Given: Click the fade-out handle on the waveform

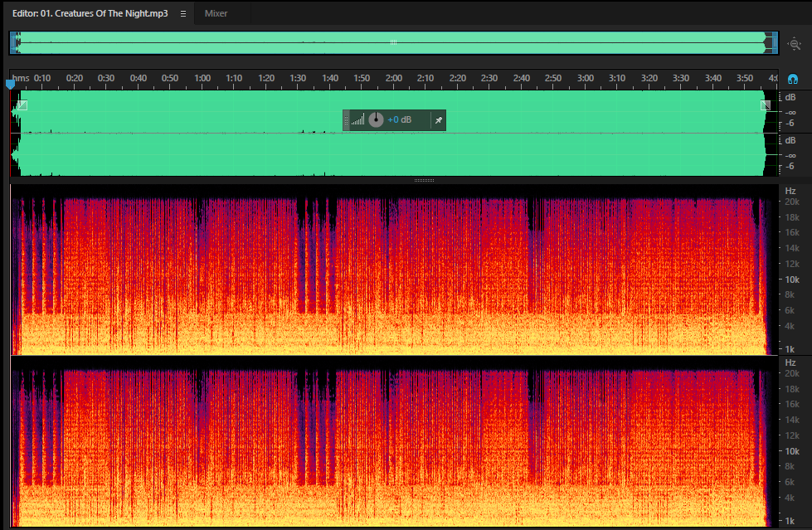Looking at the screenshot, I should [x=766, y=105].
